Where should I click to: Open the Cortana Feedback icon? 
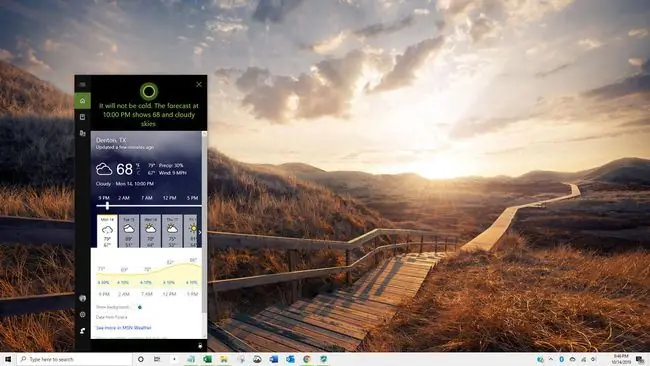click(82, 331)
